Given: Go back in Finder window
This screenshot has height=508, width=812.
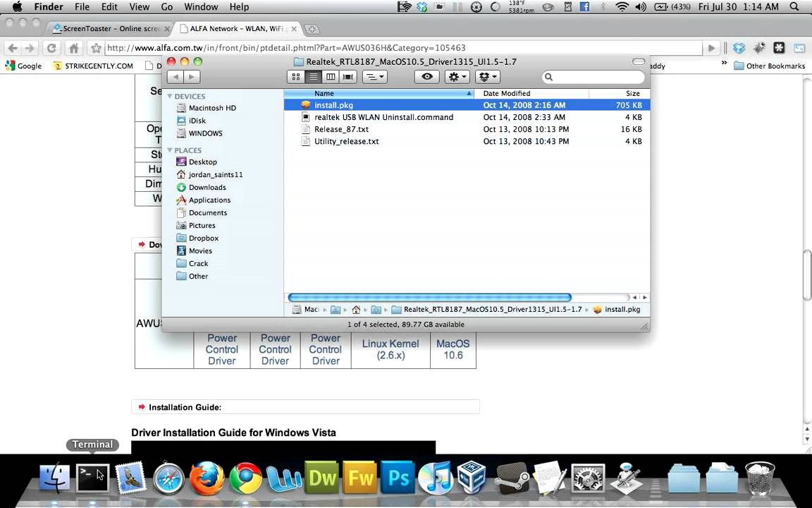Looking at the screenshot, I should click(x=176, y=77).
